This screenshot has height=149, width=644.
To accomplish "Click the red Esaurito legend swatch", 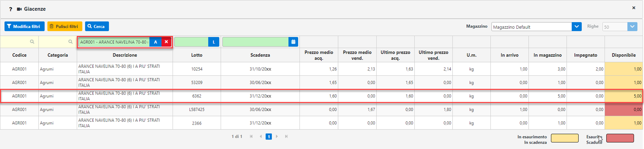I will click(620, 138).
